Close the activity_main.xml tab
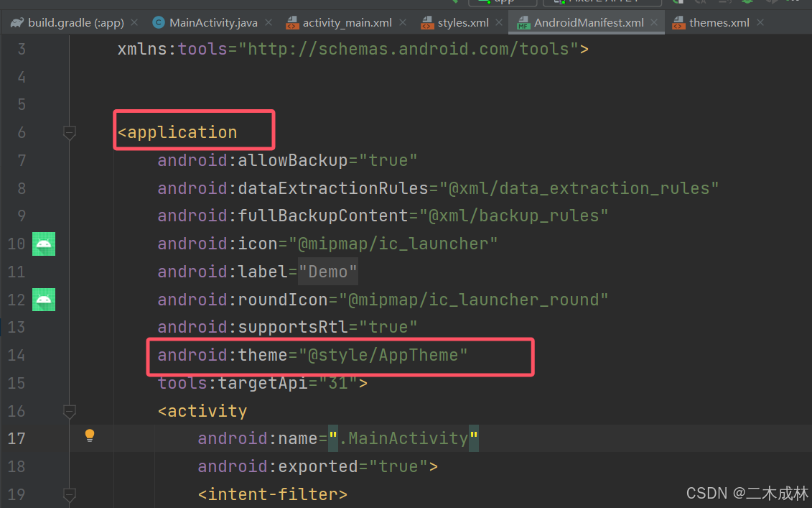812x508 pixels. point(402,23)
